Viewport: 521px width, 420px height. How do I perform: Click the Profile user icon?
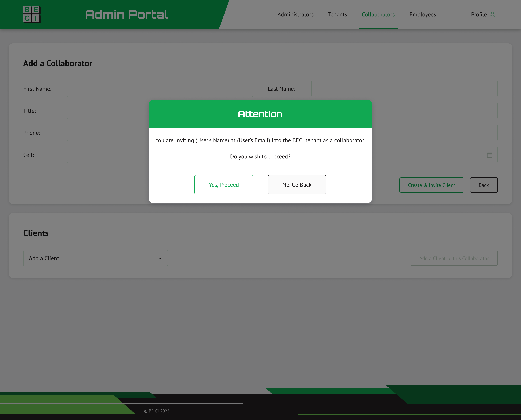pos(492,14)
